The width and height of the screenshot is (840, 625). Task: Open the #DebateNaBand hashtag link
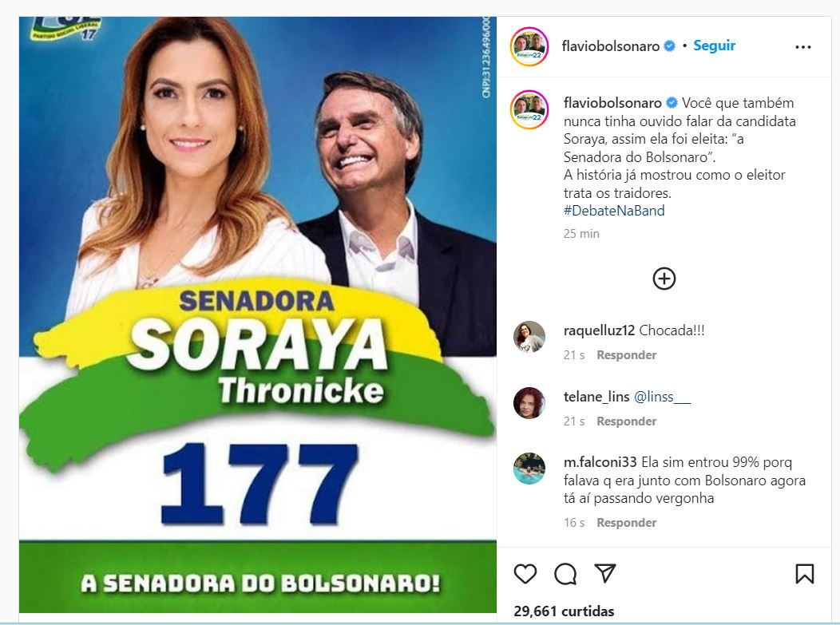[x=614, y=211]
